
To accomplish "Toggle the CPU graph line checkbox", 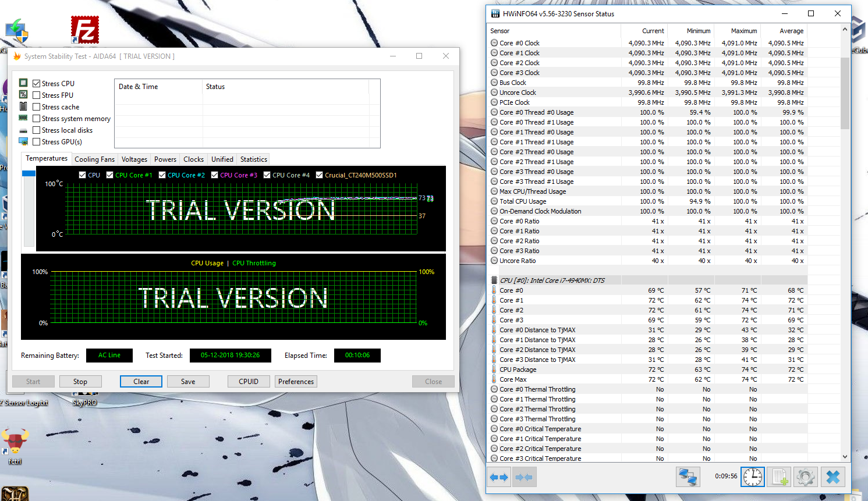I will [82, 175].
